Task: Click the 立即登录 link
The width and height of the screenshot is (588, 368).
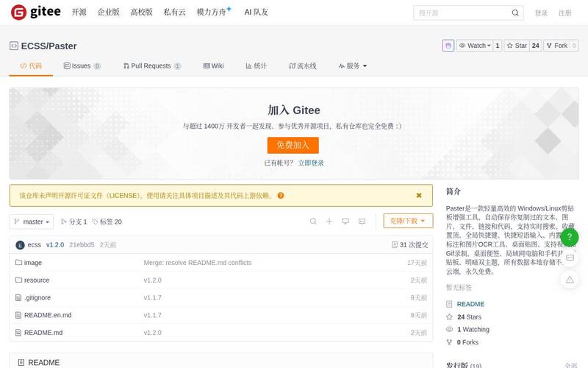Action: click(x=311, y=163)
